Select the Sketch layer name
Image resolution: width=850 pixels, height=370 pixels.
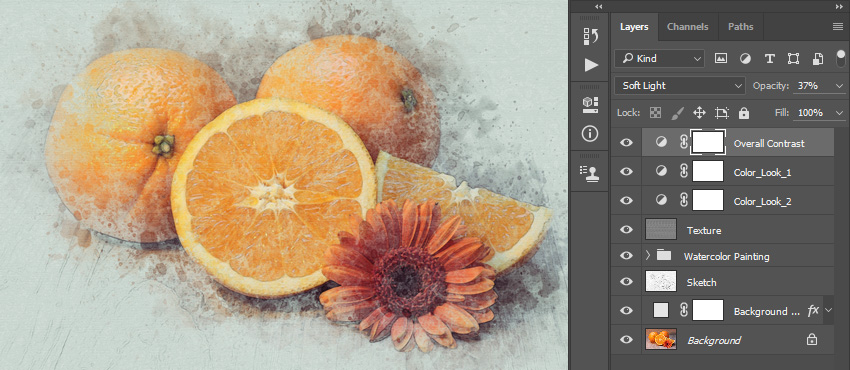coord(701,282)
